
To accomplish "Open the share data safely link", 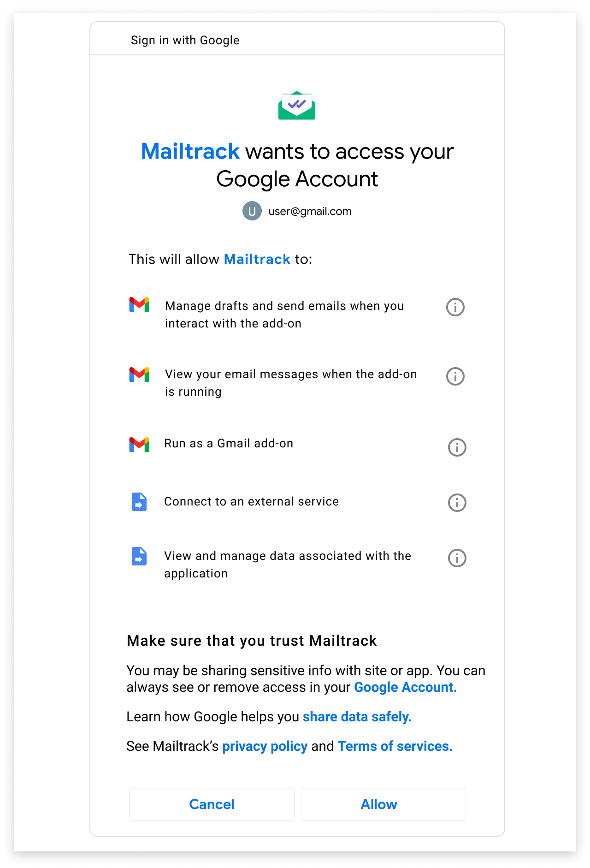I will (357, 717).
